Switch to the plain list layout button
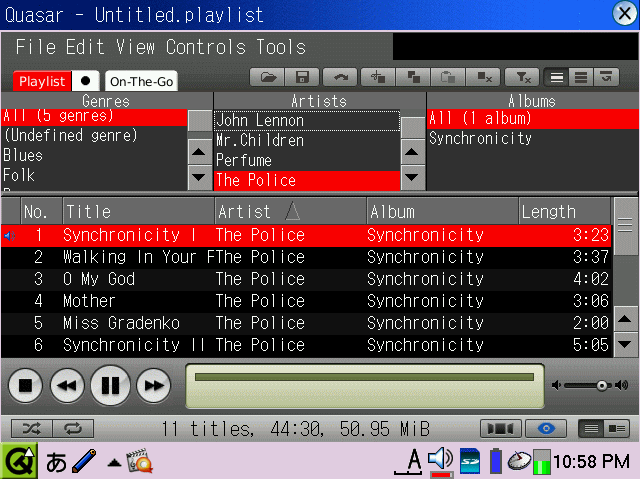Screen dimensions: 640x479 tap(591, 429)
